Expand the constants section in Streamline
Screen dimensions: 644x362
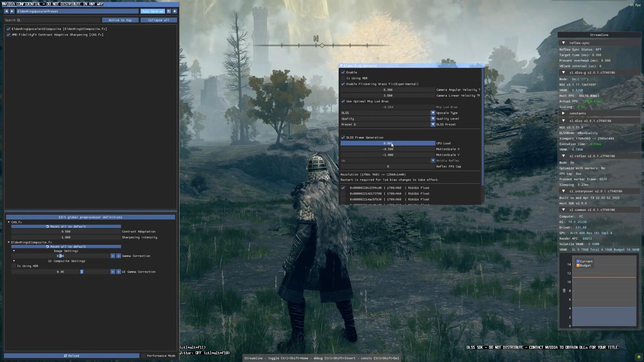pos(563,113)
